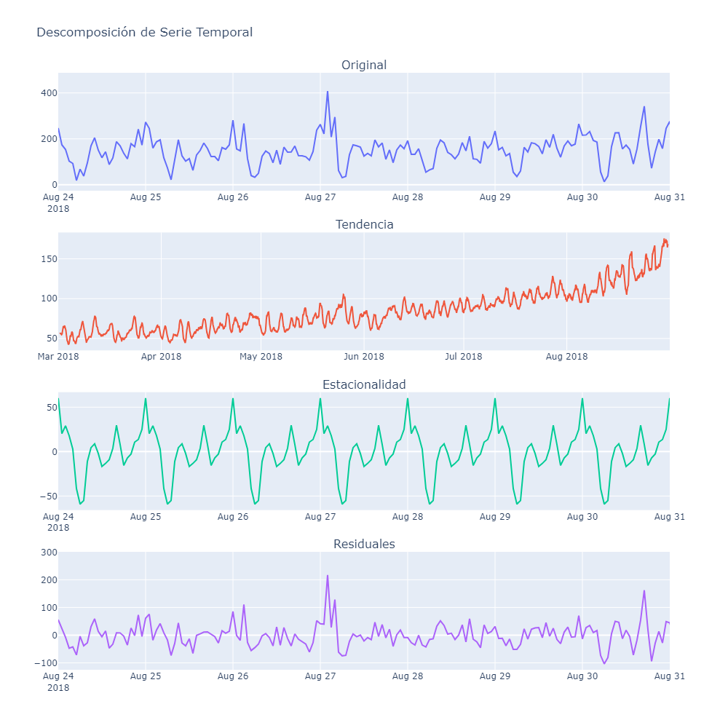Click the main title "Descomposición de Serie Temporal"
Viewport: 728px width, 728px height.
(x=144, y=32)
